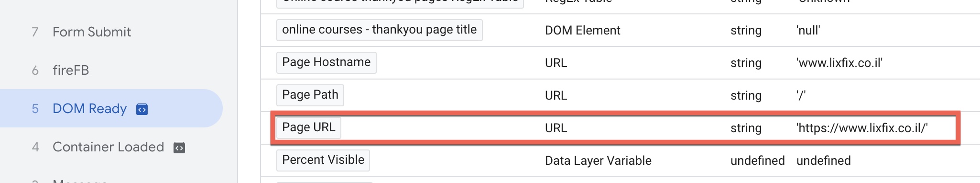Click the Page Path variable chip
Image resolution: width=980 pixels, height=183 pixels.
click(x=310, y=95)
